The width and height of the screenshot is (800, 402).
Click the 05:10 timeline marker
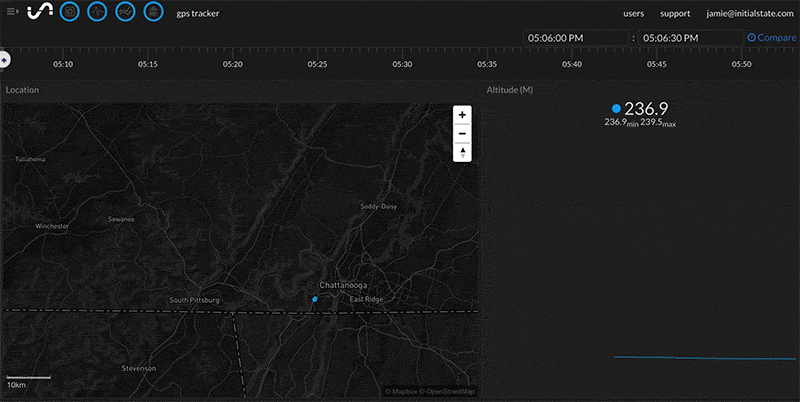click(x=63, y=64)
